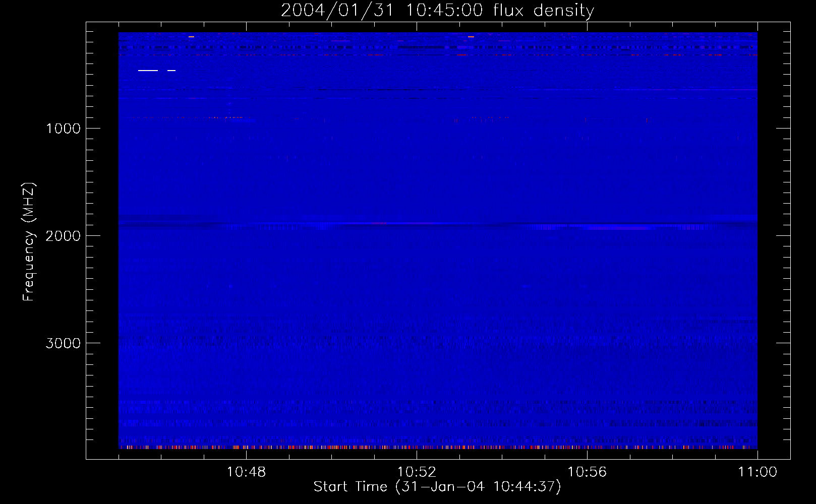The width and height of the screenshot is (816, 504).
Task: Click the 1000 frequency tick label
Action: 63,129
